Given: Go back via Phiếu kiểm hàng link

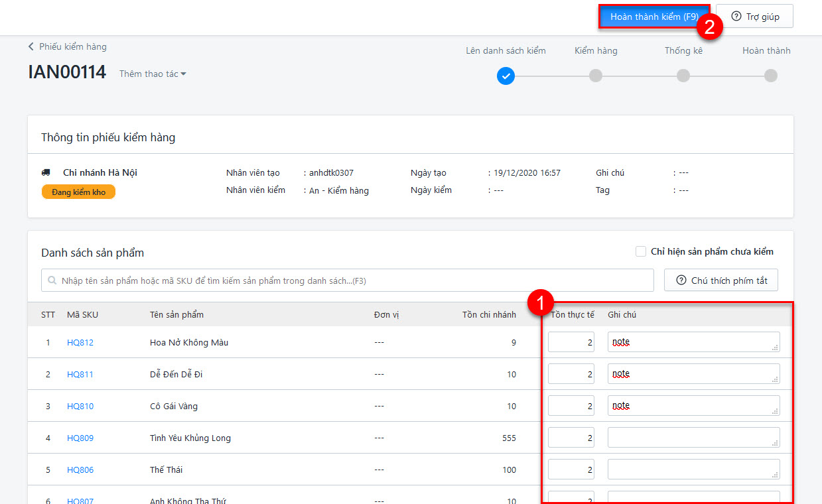Looking at the screenshot, I should click(x=67, y=46).
